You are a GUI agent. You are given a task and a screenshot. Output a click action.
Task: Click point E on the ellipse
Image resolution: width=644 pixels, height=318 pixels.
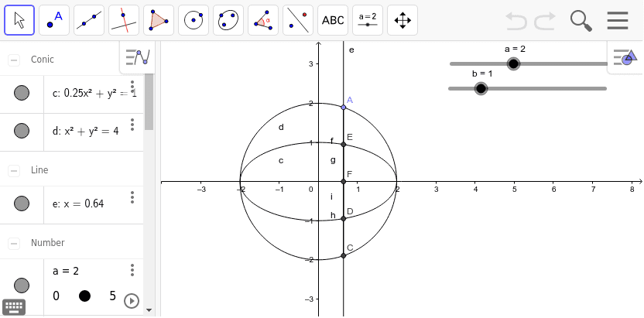[x=344, y=145]
